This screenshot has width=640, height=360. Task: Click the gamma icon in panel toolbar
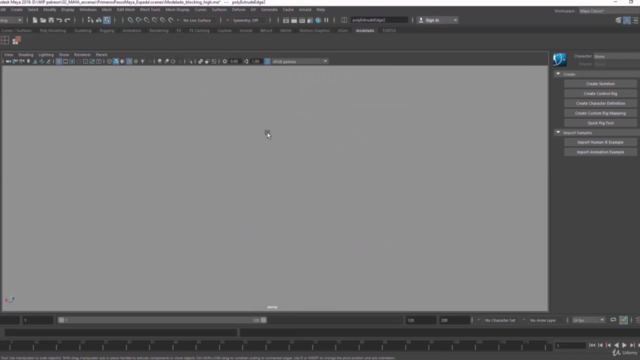pos(246,61)
